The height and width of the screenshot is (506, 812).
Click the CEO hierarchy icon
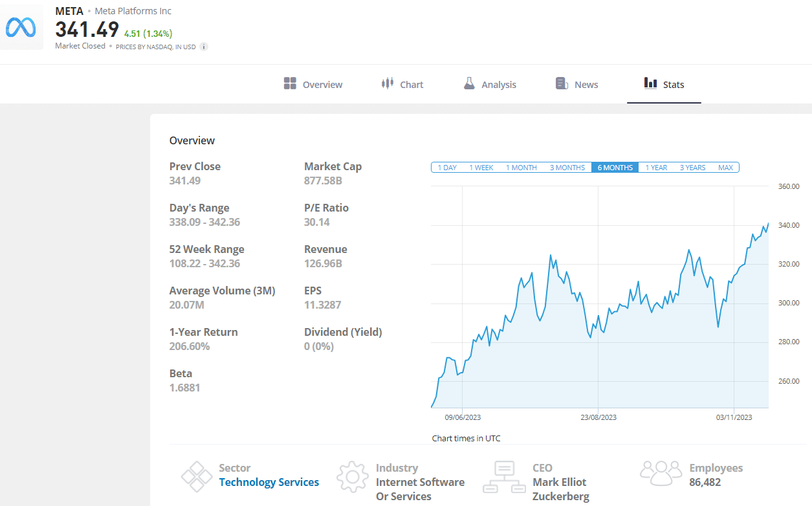pyautogui.click(x=504, y=477)
